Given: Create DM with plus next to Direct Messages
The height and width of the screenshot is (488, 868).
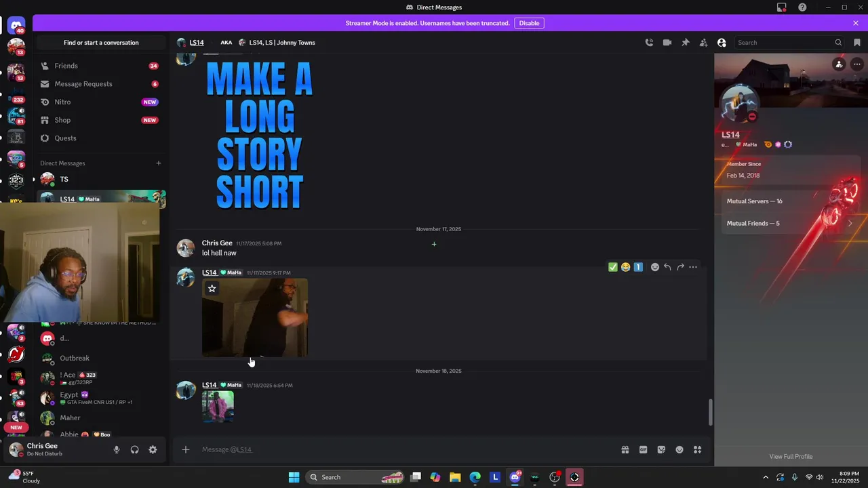Looking at the screenshot, I should tap(159, 163).
